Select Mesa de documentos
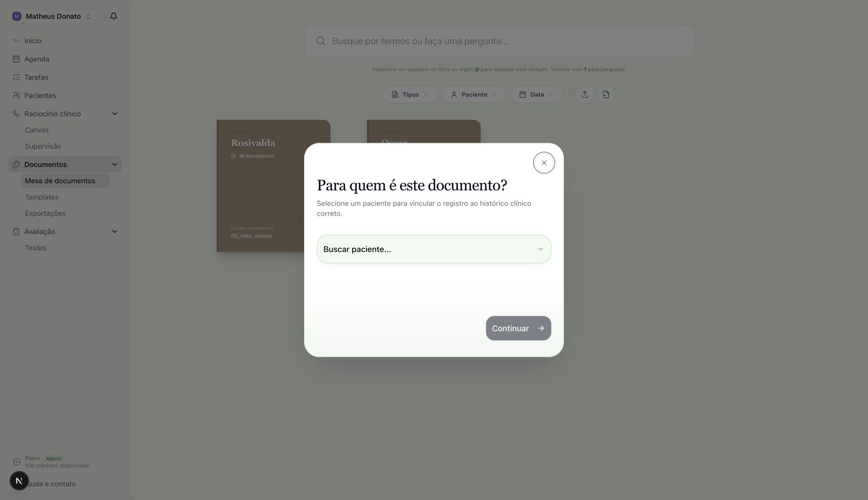 coord(65,181)
